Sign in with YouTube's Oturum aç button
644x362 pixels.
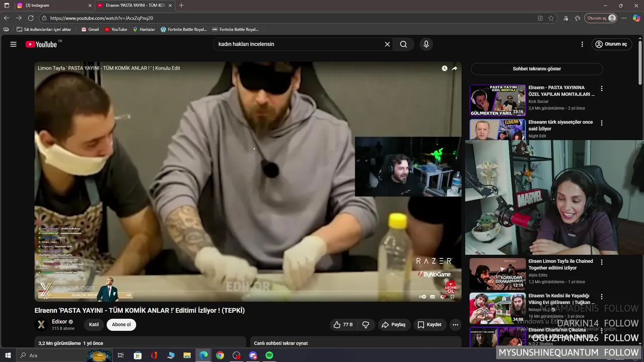[611, 44]
